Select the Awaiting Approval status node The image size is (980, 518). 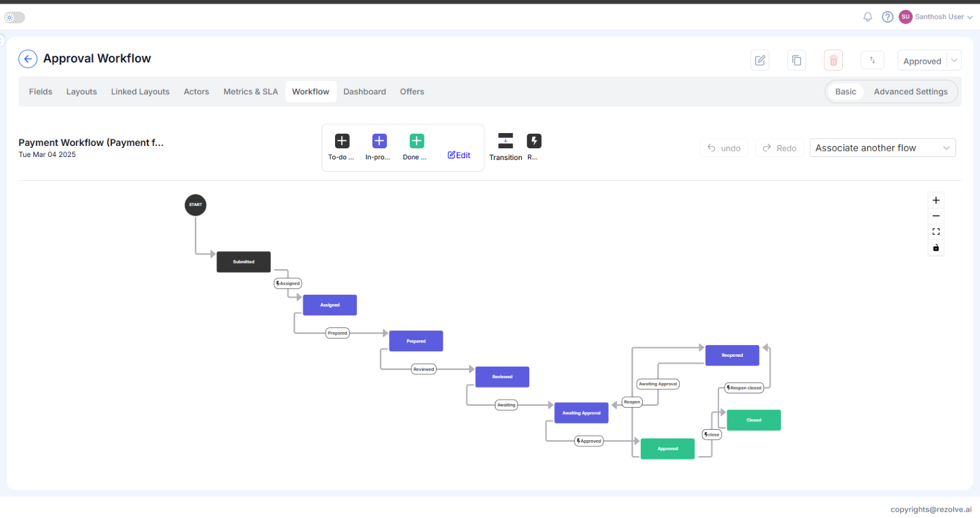click(x=581, y=413)
